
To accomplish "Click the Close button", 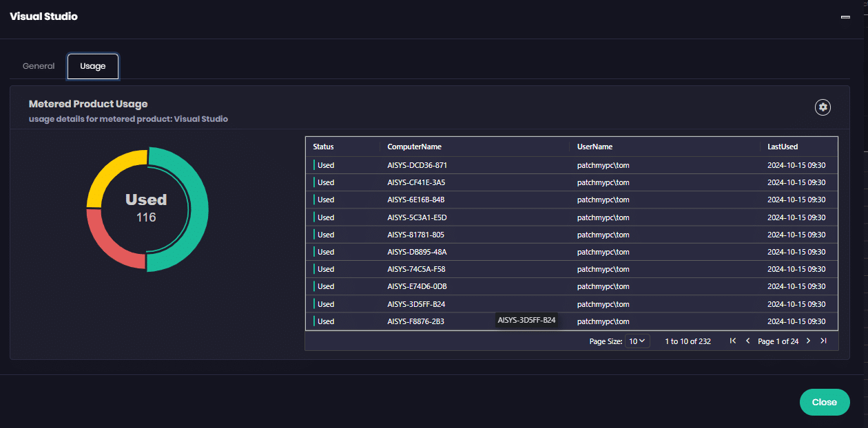I will pyautogui.click(x=824, y=403).
